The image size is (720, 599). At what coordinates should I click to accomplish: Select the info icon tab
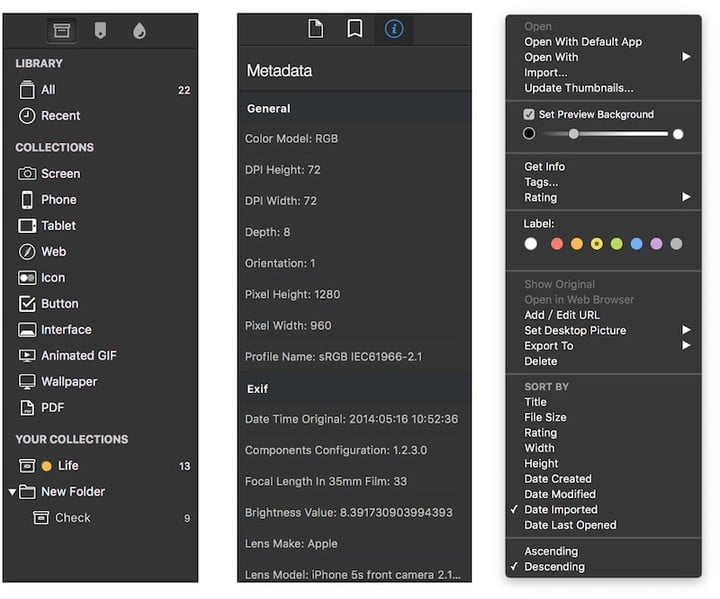coord(393,29)
